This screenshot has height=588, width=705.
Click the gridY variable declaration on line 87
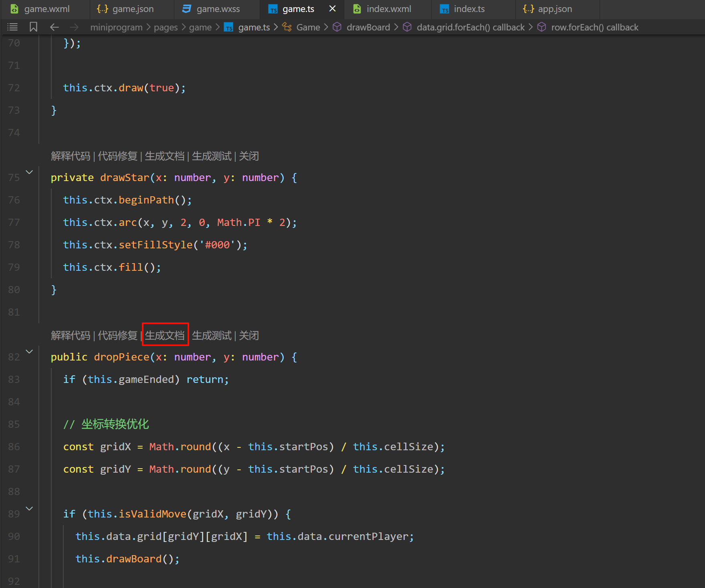tap(115, 469)
